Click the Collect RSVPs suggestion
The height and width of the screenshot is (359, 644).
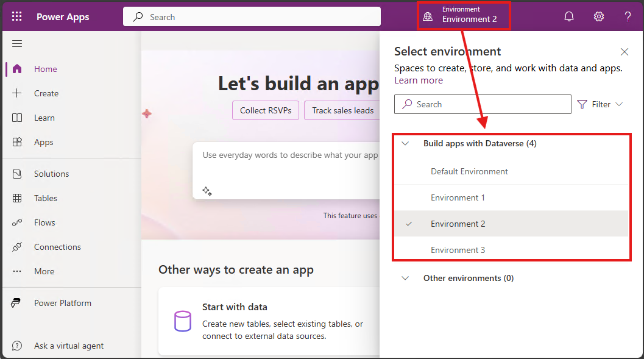pos(266,110)
